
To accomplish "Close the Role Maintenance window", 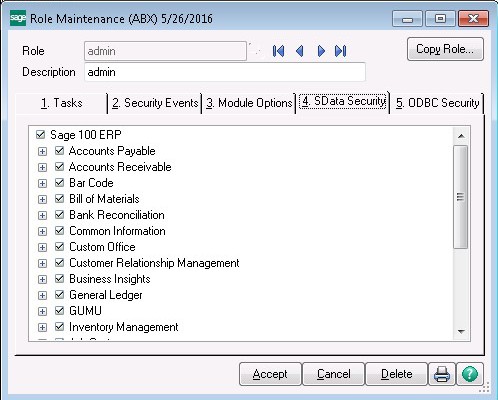I will (x=473, y=18).
